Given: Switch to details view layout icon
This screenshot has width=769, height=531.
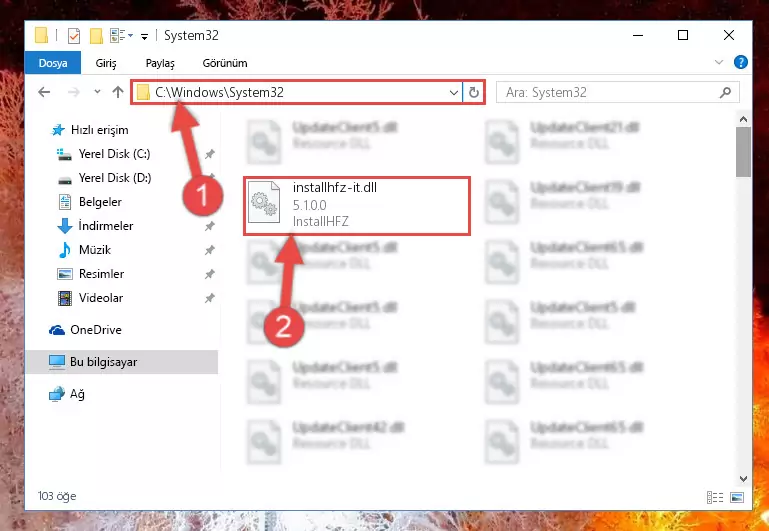Looking at the screenshot, I should pos(715,497).
